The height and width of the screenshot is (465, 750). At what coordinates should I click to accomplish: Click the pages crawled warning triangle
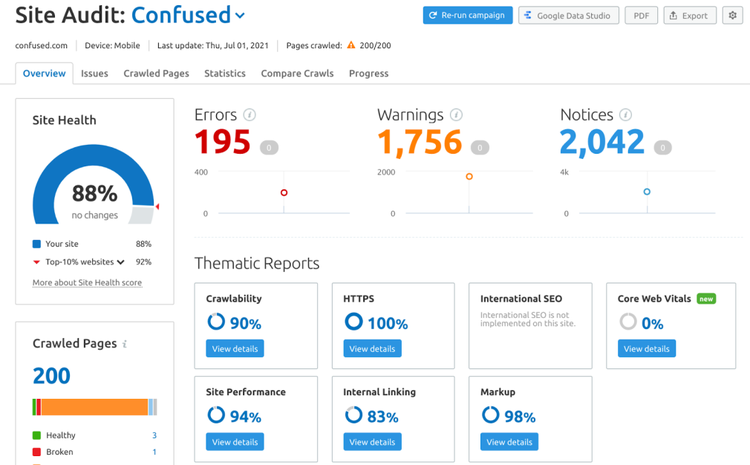(x=351, y=45)
